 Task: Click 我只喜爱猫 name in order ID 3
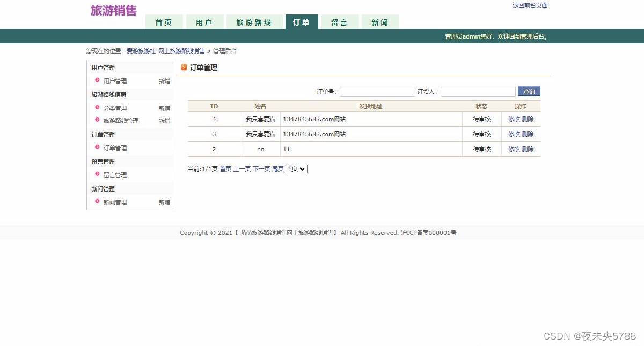click(260, 134)
